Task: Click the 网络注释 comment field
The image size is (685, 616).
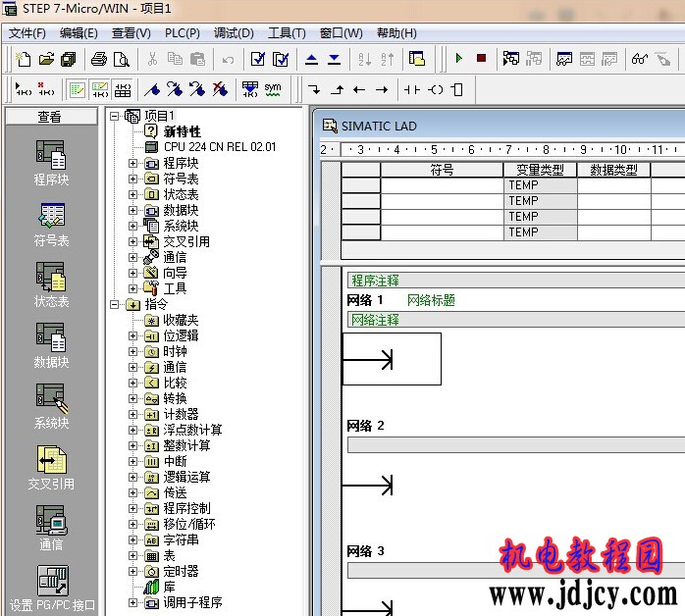Action: tap(516, 320)
